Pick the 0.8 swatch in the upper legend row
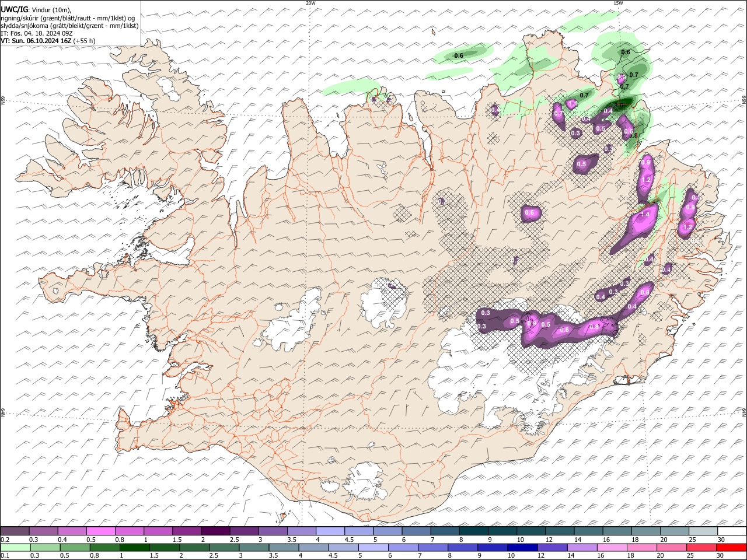 (129, 531)
